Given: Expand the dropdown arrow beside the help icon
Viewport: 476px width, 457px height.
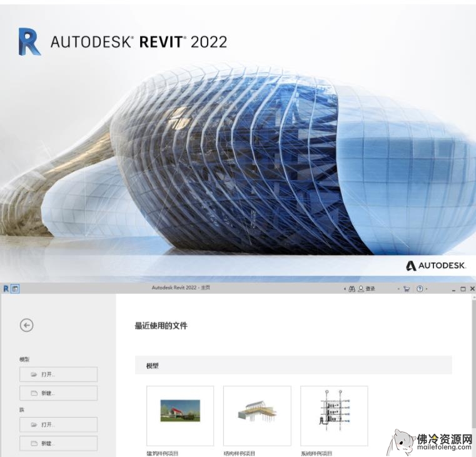Looking at the screenshot, I should pyautogui.click(x=427, y=289).
